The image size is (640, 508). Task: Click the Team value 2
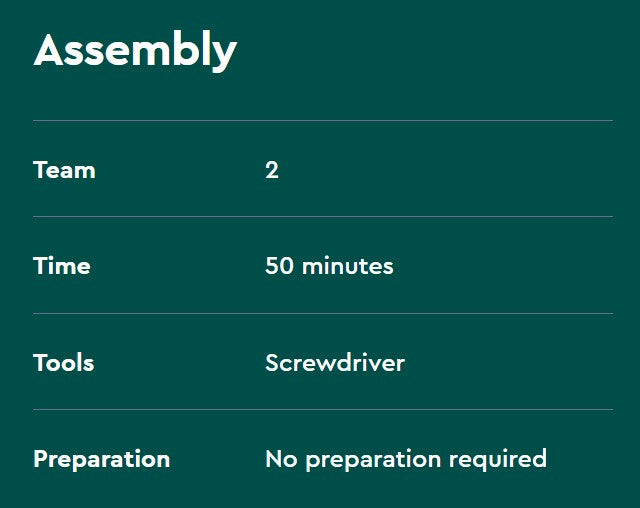coord(272,170)
